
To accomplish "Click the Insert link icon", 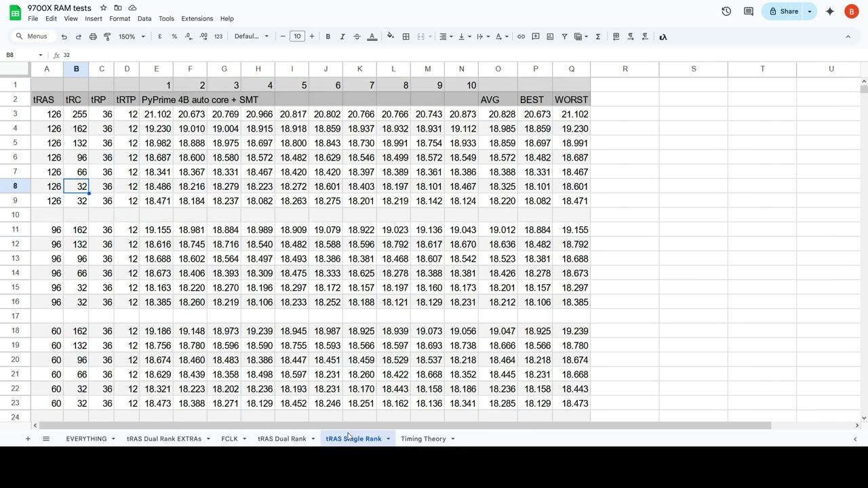I will pyautogui.click(x=521, y=37).
